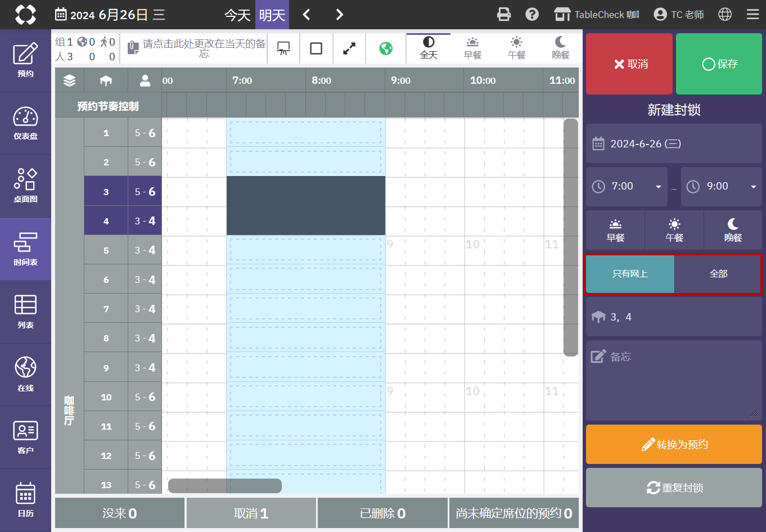Open the TC 老师 user menu

(679, 15)
